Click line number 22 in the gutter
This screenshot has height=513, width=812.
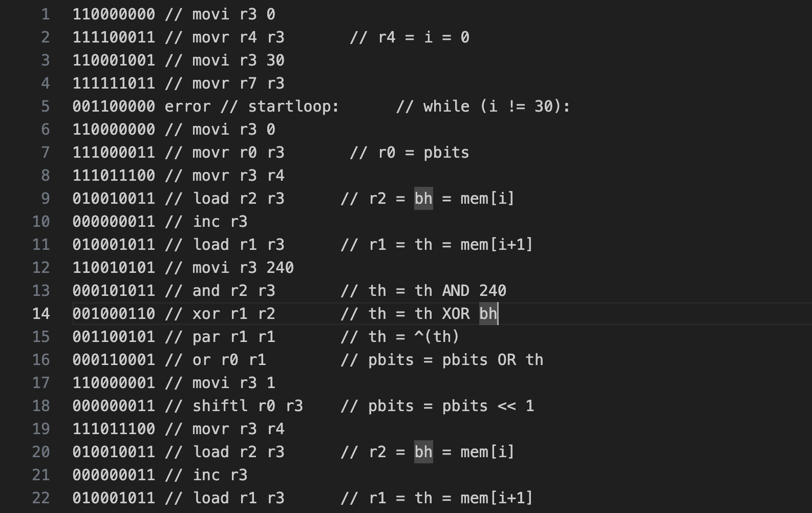41,498
